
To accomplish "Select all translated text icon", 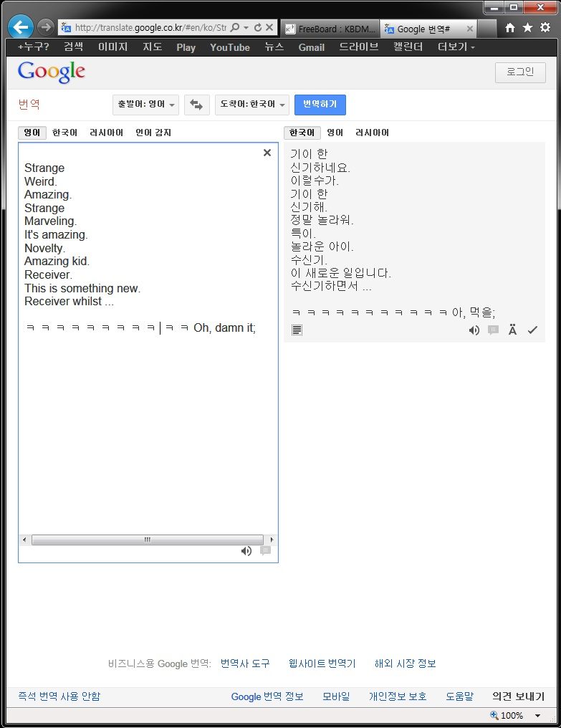I will click(297, 330).
